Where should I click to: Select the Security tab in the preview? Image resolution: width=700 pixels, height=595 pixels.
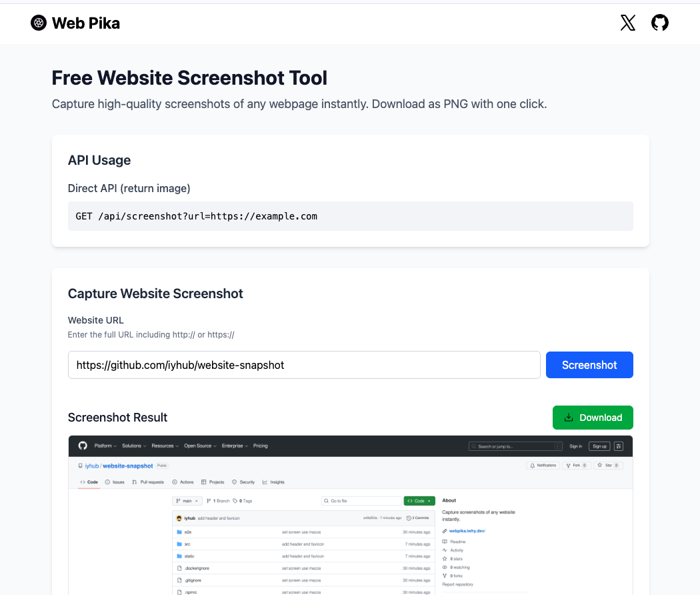pos(243,482)
